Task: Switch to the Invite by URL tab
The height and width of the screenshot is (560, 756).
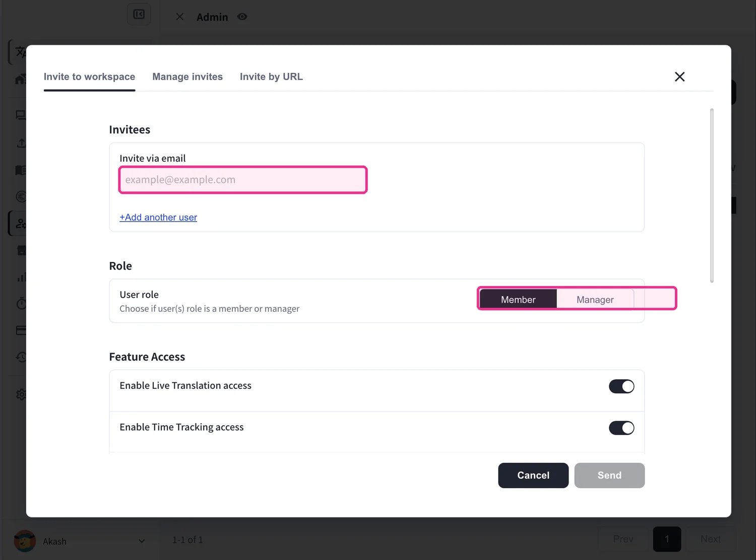Action: pyautogui.click(x=271, y=77)
